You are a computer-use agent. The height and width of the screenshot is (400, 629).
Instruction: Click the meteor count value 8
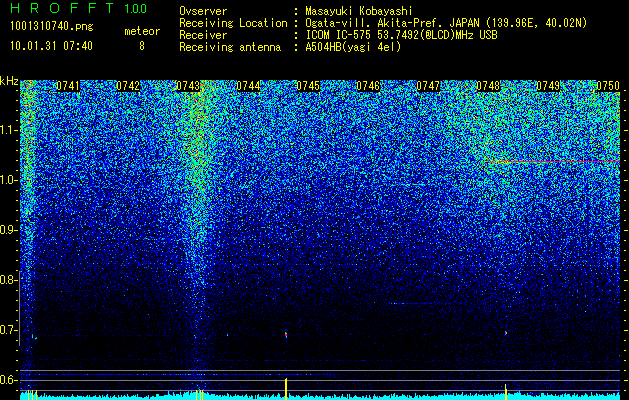click(x=142, y=46)
